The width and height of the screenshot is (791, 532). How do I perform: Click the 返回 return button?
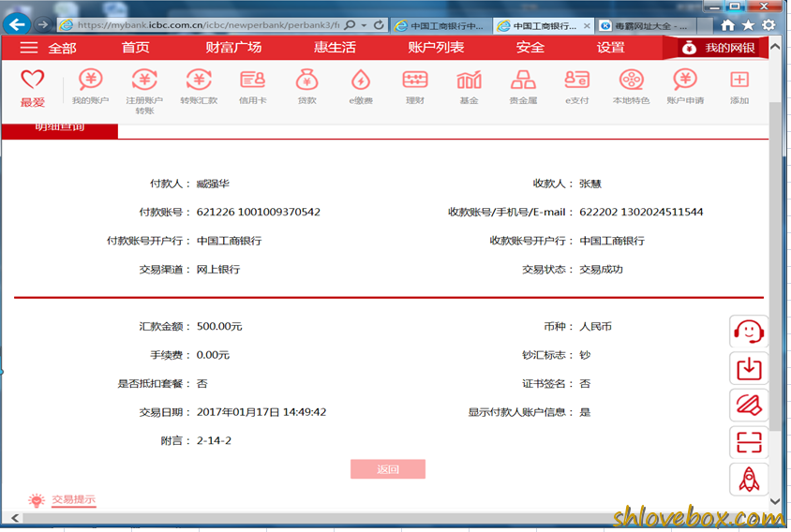click(388, 469)
